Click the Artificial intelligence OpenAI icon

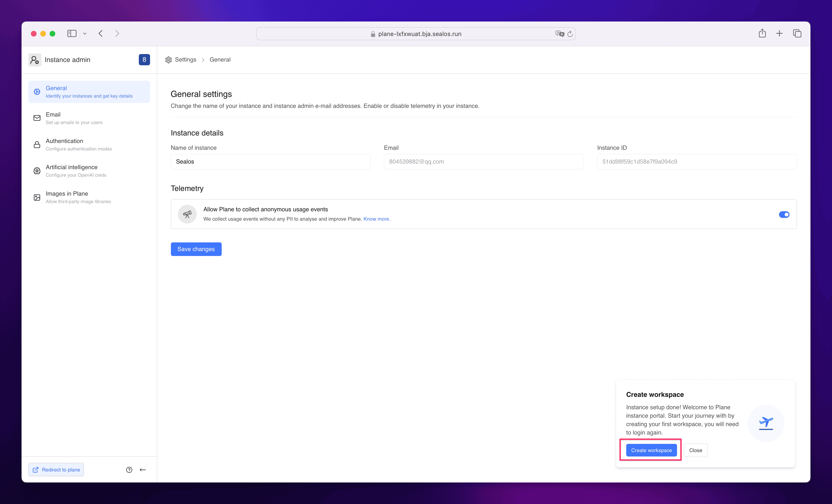(x=37, y=171)
